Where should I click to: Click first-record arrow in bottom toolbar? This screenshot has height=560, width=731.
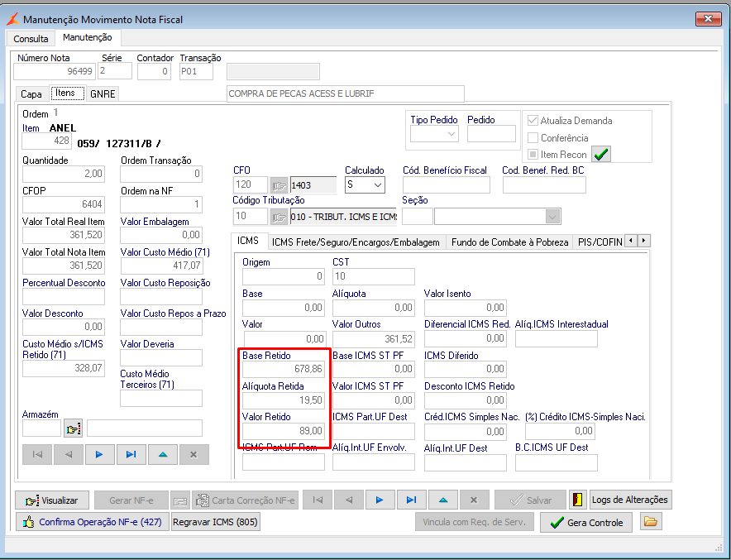(318, 500)
